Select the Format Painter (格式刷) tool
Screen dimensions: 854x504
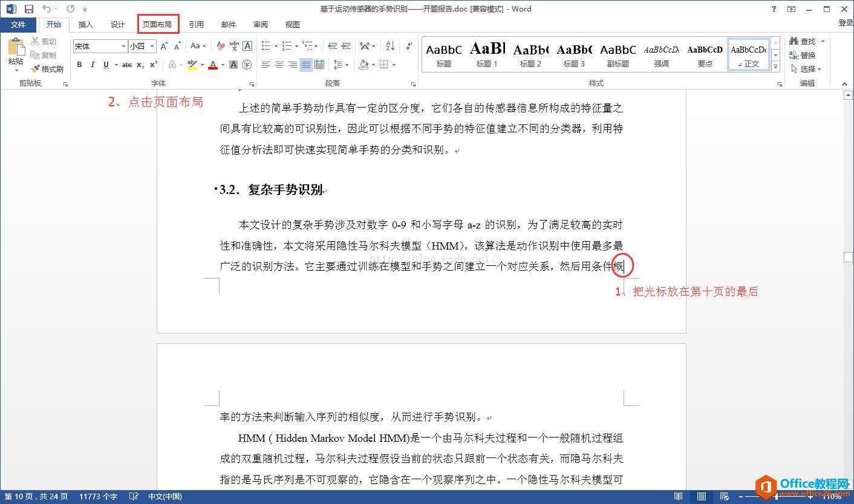pos(48,69)
